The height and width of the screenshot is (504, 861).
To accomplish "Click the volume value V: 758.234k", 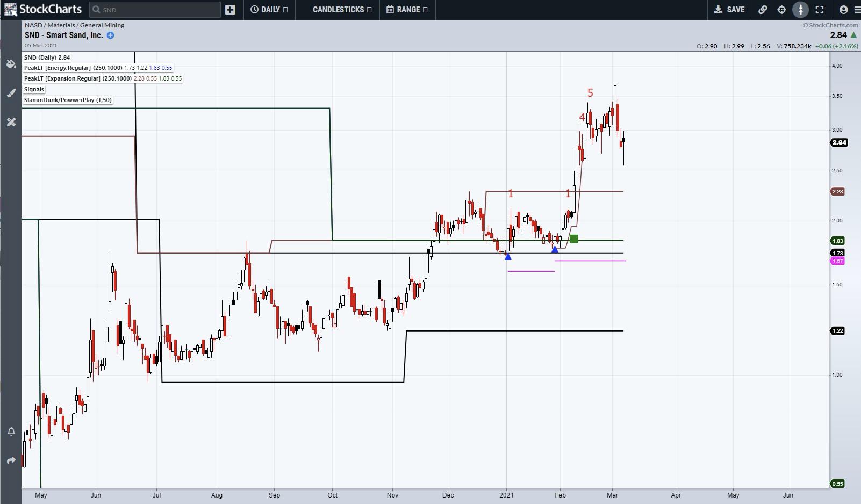I will pos(793,46).
